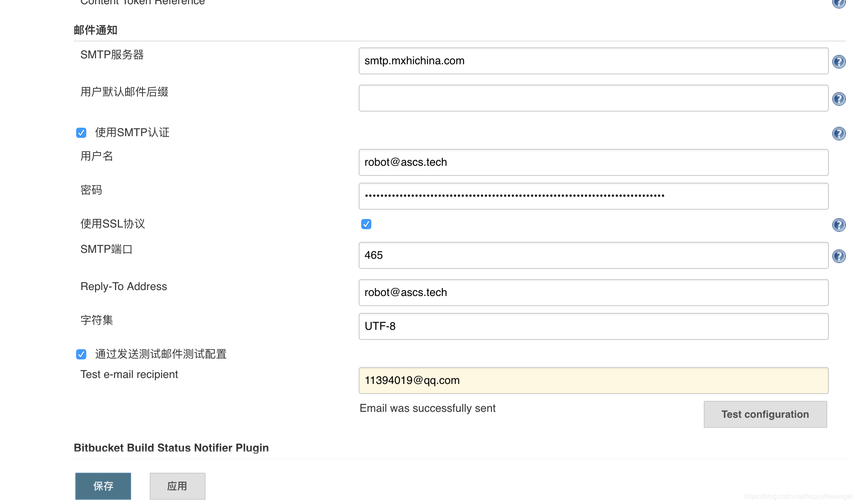
Task: Click the 保存 save button
Action: pyautogui.click(x=103, y=486)
